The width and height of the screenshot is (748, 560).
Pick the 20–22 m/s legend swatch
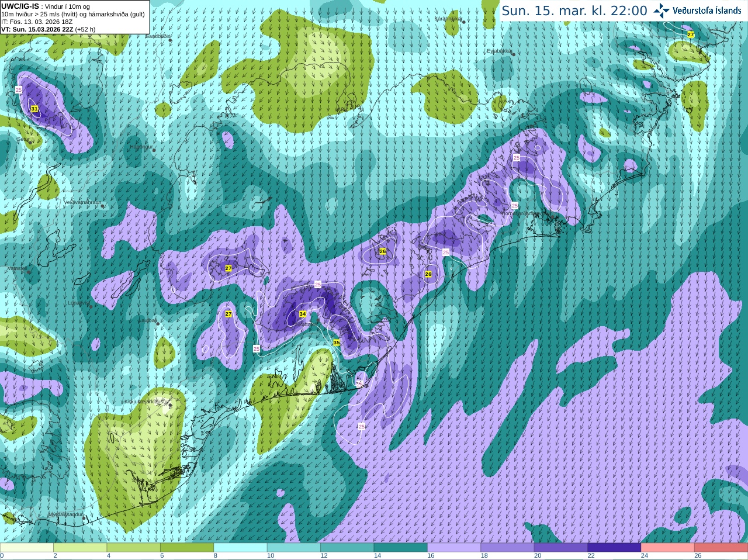coord(561,548)
